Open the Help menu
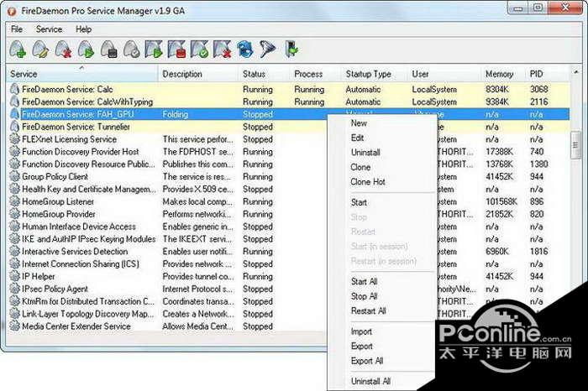This screenshot has height=391, width=588. (84, 29)
